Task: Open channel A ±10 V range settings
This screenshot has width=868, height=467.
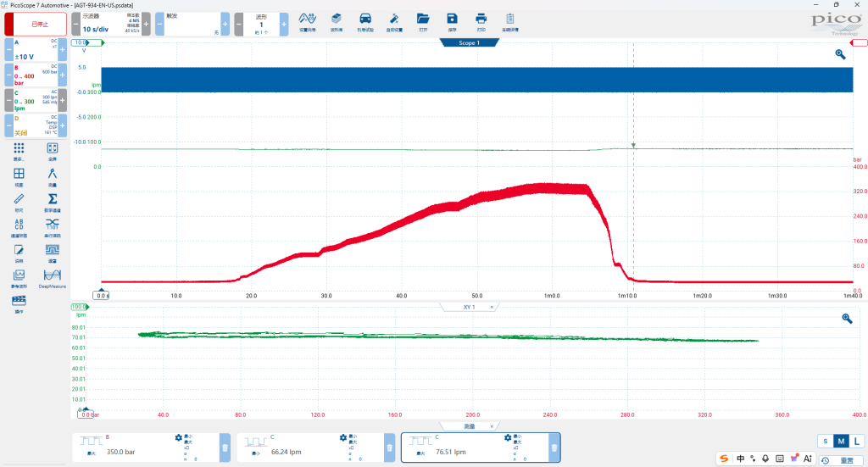Action: point(36,50)
